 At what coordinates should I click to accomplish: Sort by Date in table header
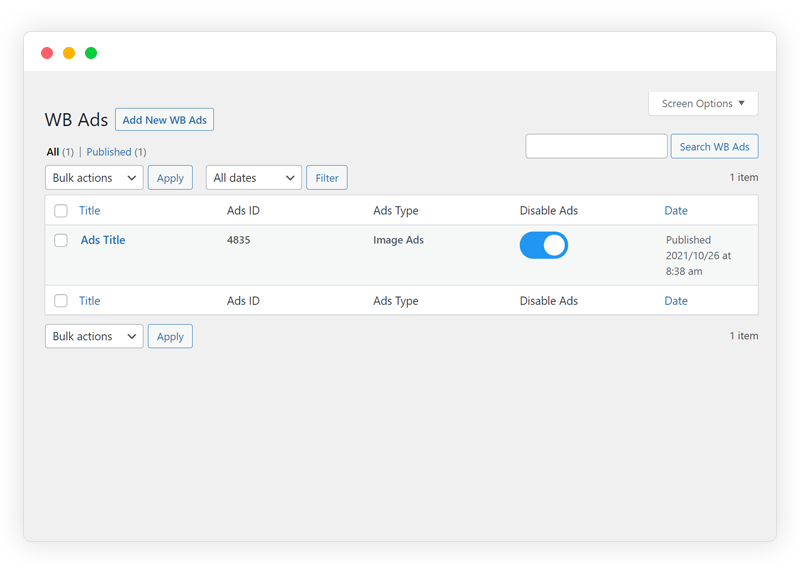pos(676,211)
